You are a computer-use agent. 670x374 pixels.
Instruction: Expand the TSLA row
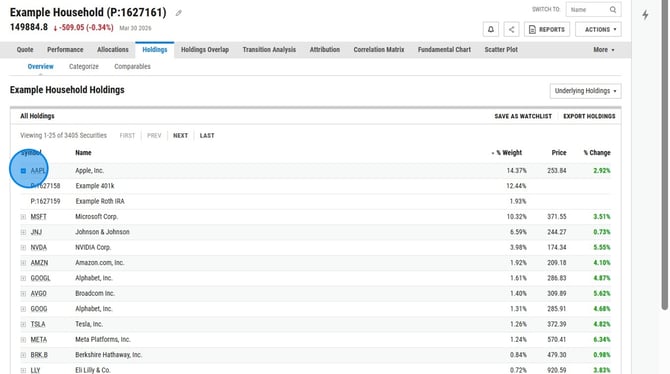[x=24, y=324]
